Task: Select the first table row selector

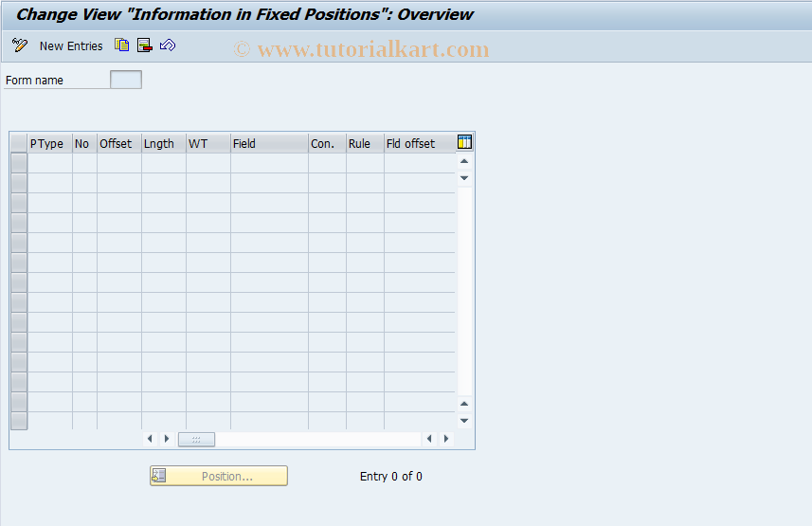Action: pos(19,163)
